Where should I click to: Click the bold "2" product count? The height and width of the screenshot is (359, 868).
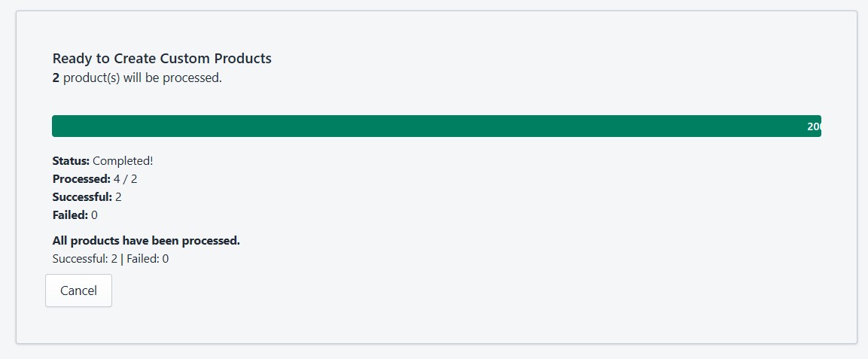click(x=56, y=78)
